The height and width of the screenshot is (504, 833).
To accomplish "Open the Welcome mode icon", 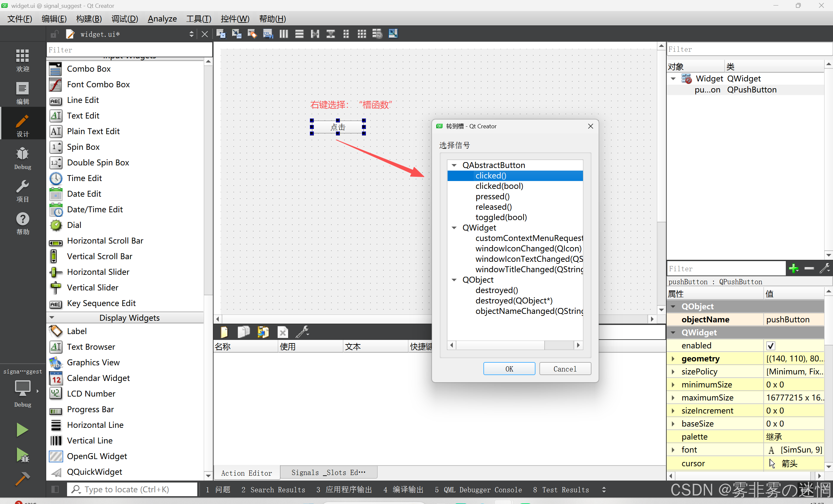I will coord(22,60).
